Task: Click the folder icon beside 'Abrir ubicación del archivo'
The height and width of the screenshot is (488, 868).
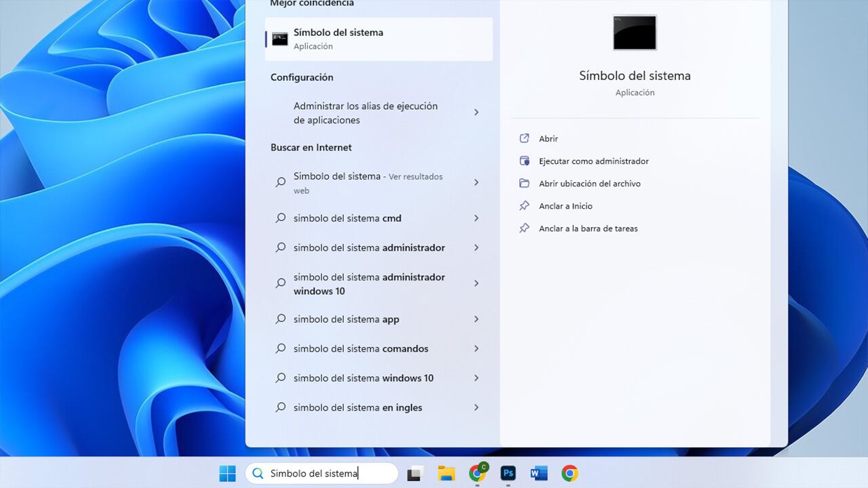Action: tap(524, 183)
